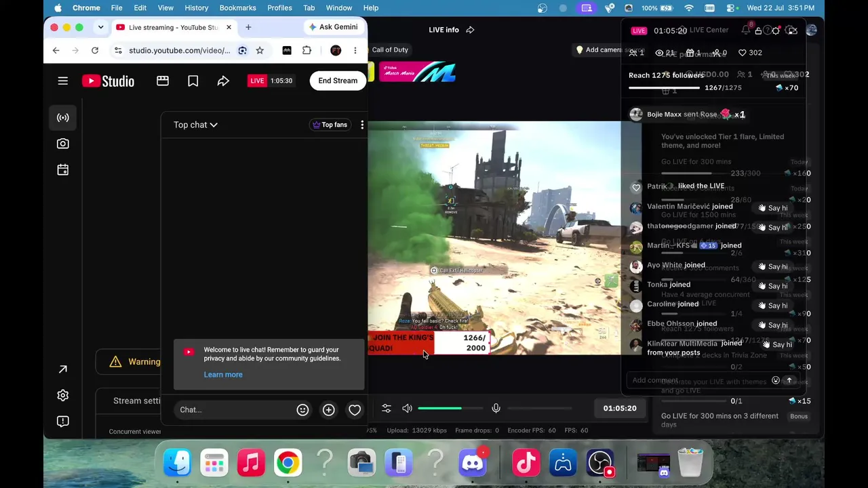Open Discord from the Dock
This screenshot has width=868, height=488.
473,464
